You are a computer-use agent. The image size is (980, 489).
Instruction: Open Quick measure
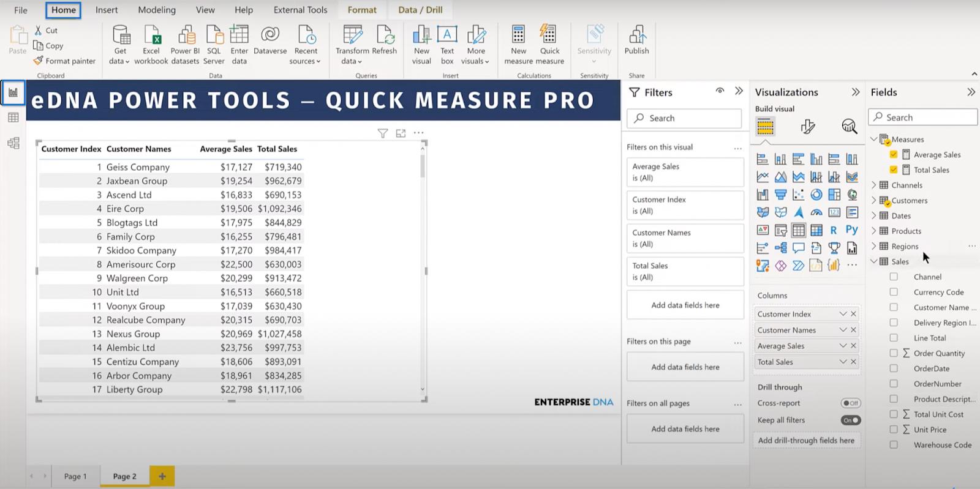click(x=549, y=44)
